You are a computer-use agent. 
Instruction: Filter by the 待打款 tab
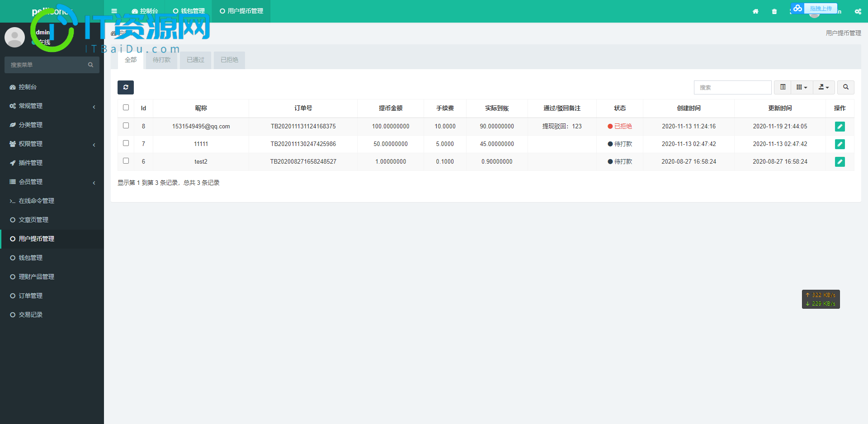(161, 60)
